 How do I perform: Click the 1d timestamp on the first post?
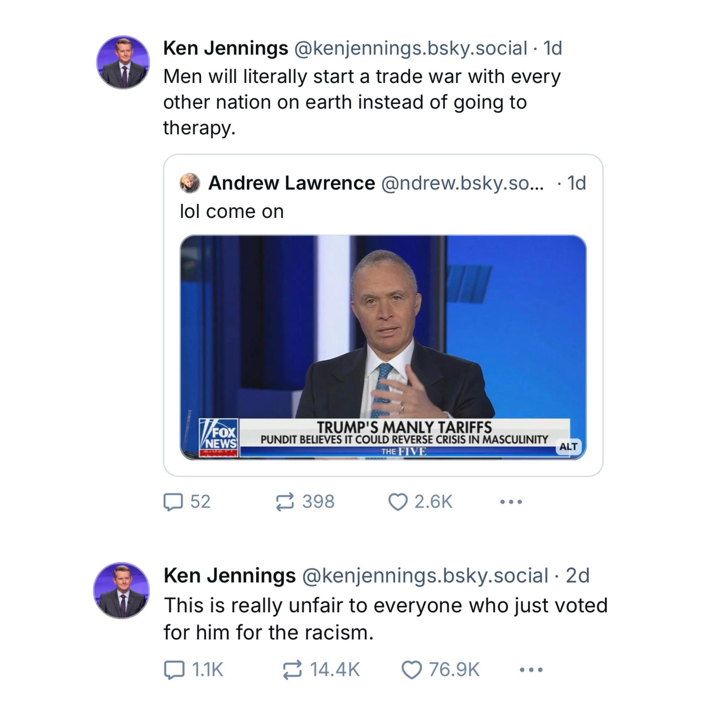tap(552, 48)
